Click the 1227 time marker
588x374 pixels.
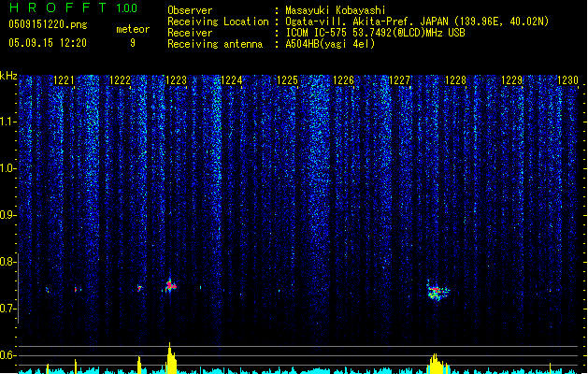point(400,79)
